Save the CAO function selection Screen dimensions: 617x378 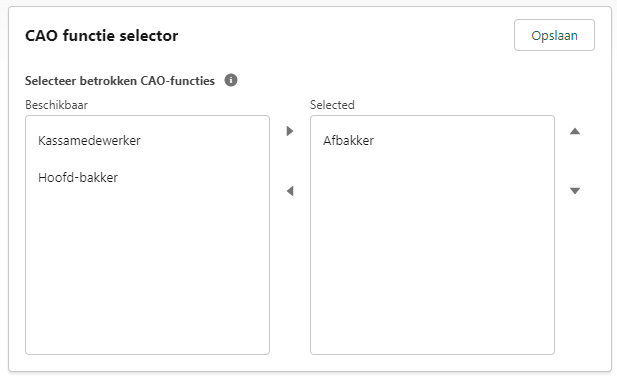(554, 35)
